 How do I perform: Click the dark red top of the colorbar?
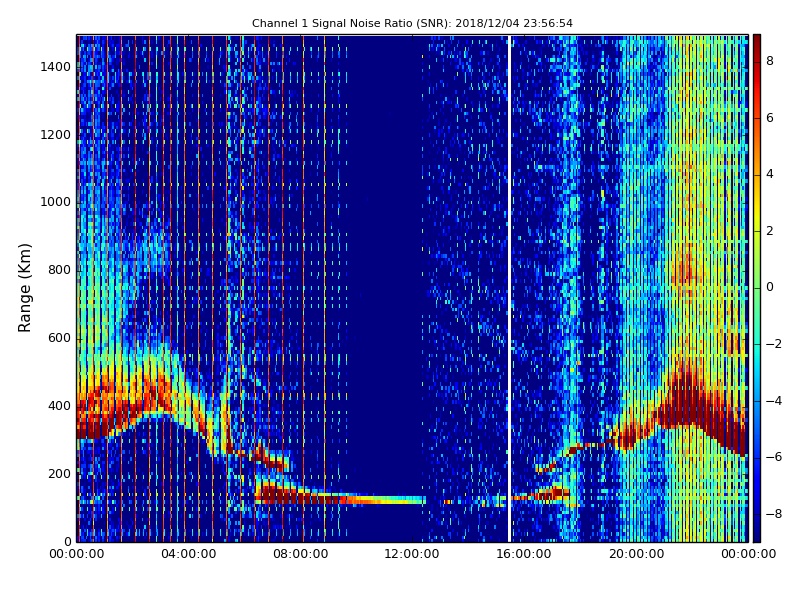point(757,43)
